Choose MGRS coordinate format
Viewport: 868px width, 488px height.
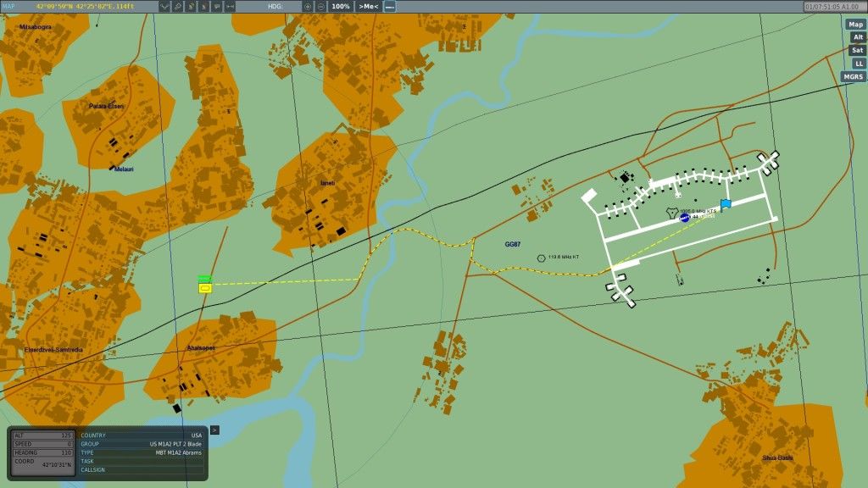pyautogui.click(x=852, y=76)
